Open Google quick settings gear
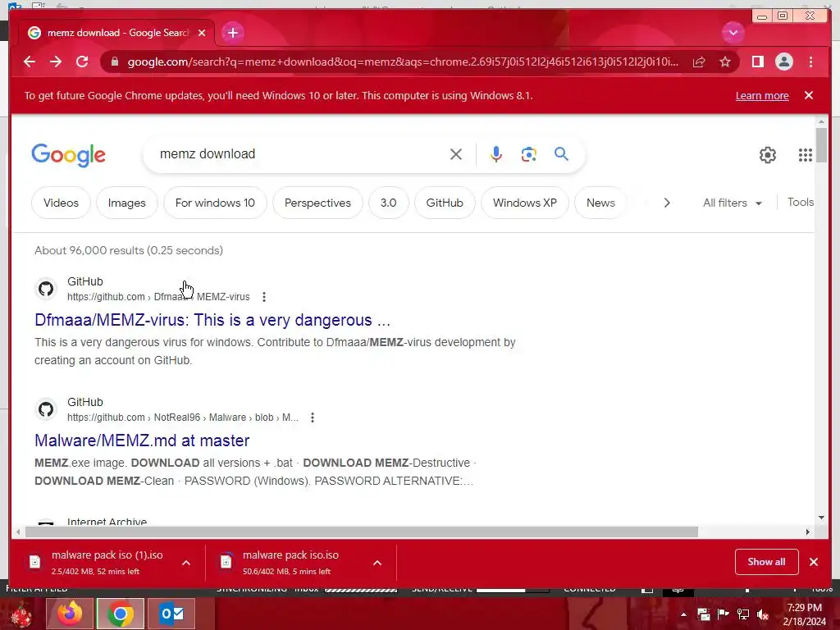This screenshot has height=630, width=840. coord(767,155)
